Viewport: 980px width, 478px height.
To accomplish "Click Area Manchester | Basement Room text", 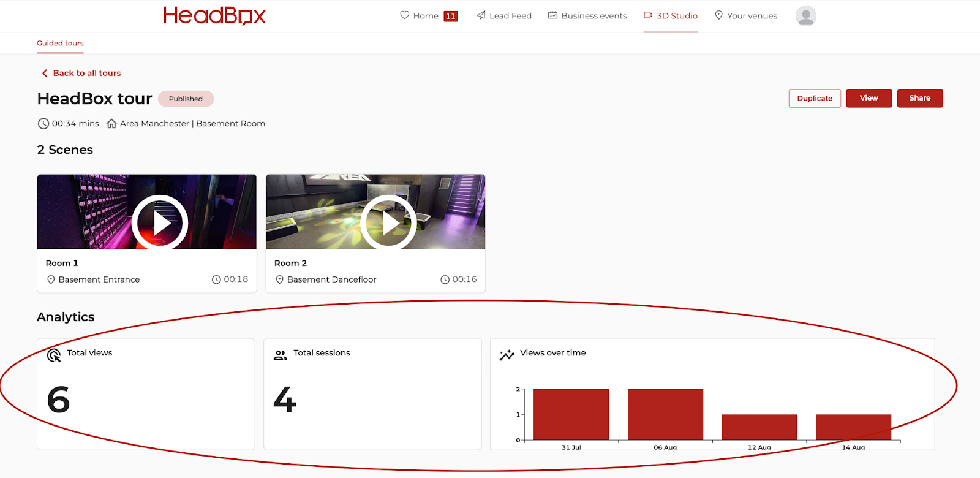I will (x=192, y=124).
